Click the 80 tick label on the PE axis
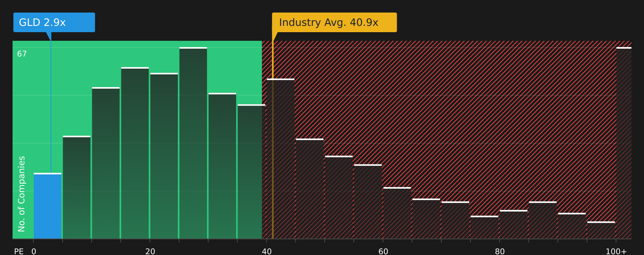Viewport: 644px width, 255px height. pos(500,251)
